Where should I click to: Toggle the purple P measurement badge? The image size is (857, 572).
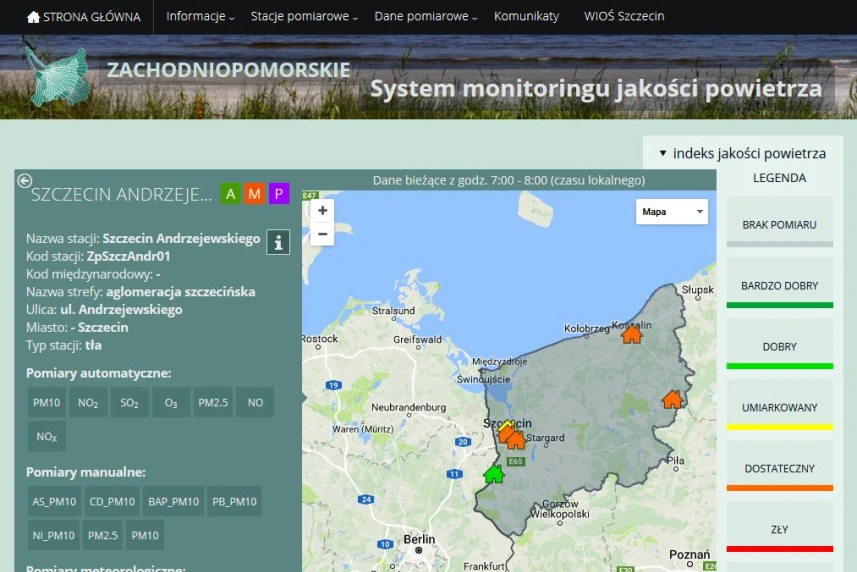(x=279, y=194)
